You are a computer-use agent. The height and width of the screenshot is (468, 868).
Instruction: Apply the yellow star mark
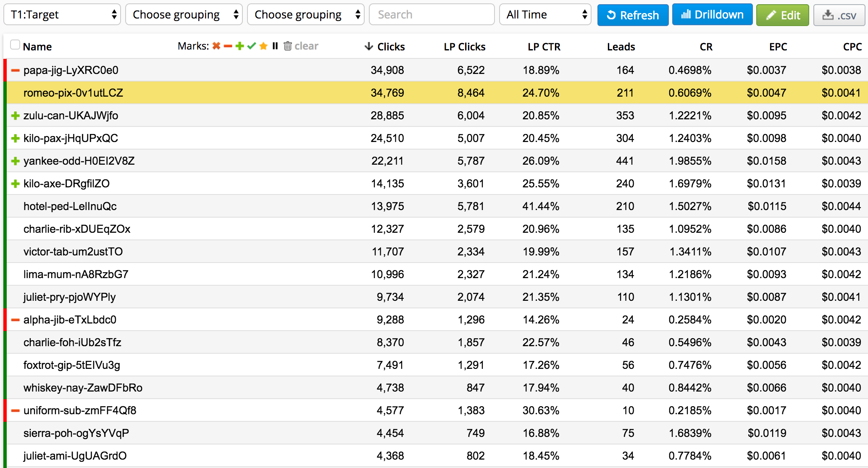263,46
